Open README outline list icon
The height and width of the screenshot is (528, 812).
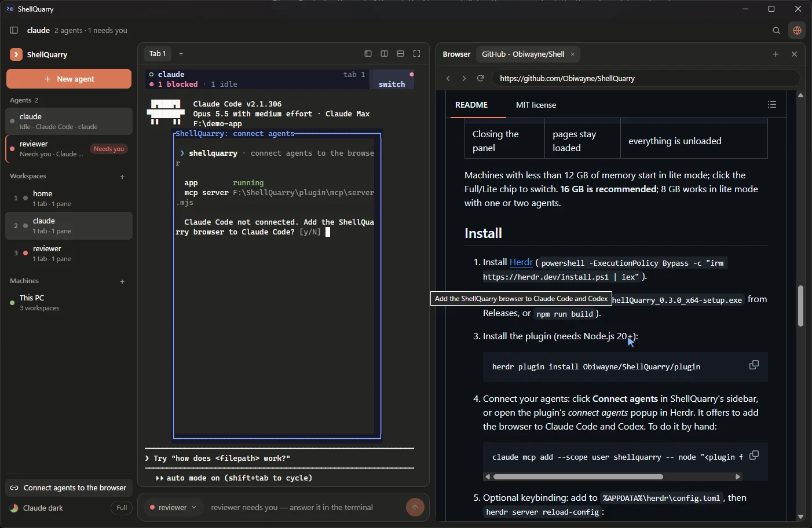coord(771,104)
